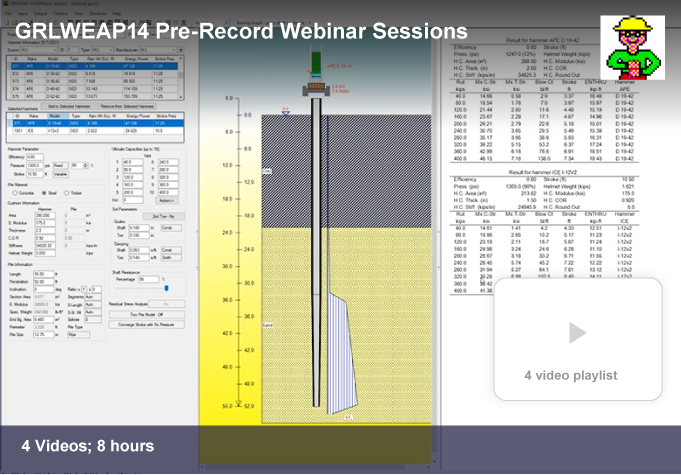Select the ICE I-12v2 selected hammer row
The image size is (681, 475).
tap(95, 130)
